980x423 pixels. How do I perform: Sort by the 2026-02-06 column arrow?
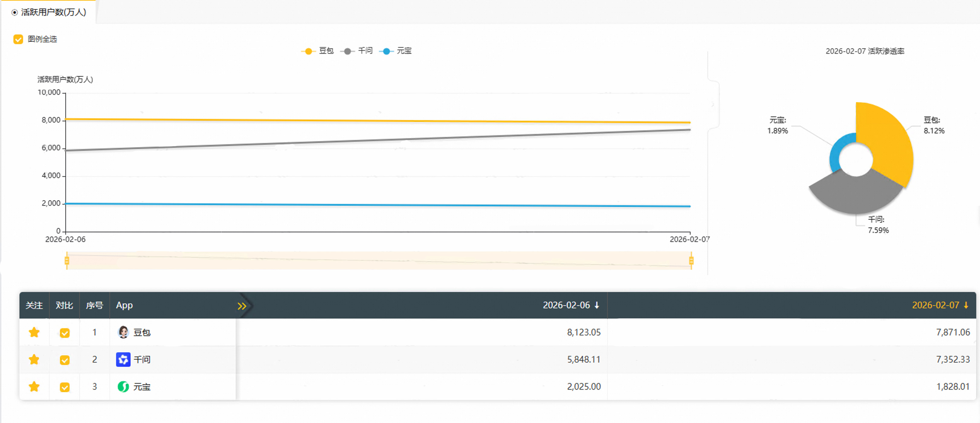[597, 305]
